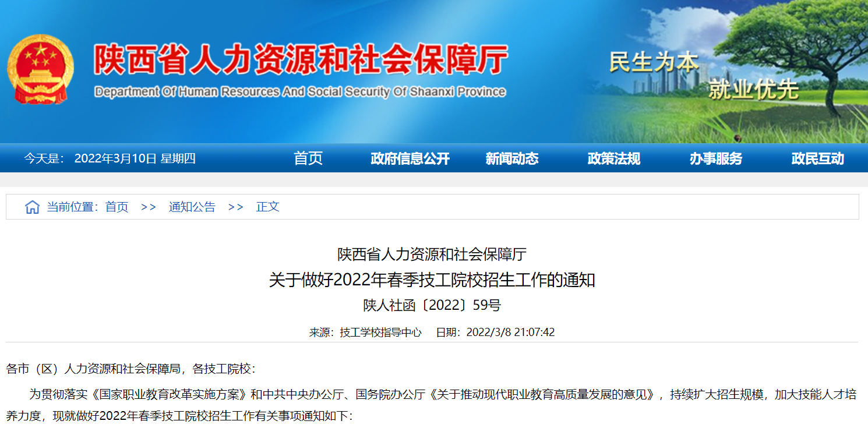The height and width of the screenshot is (435, 868).
Task: Click the salutation line 各市（区）人力资源和社会保障局
Action: [x=93, y=369]
